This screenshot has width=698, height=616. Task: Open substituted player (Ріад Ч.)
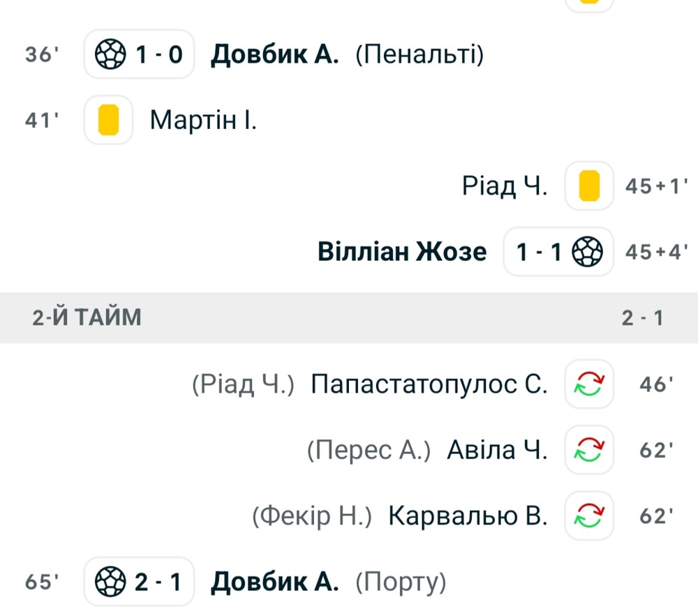point(243,384)
